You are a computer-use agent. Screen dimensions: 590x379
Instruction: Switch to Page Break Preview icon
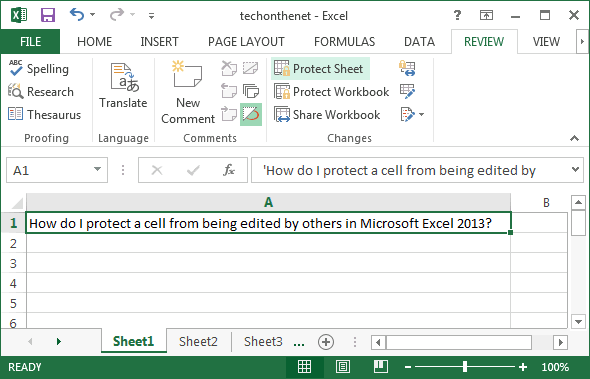click(381, 366)
